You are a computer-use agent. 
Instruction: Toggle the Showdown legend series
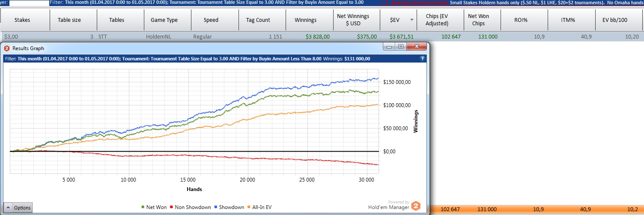click(231, 207)
